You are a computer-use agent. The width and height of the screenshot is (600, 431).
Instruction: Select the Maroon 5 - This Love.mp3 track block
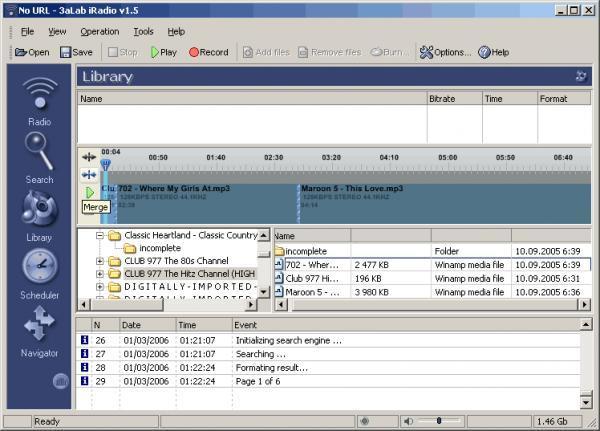click(445, 204)
